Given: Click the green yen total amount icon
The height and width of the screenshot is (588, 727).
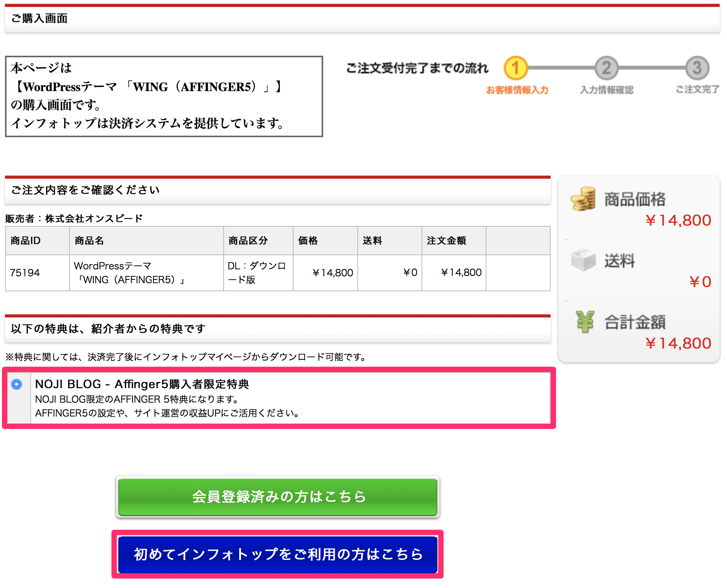Looking at the screenshot, I should tap(584, 321).
